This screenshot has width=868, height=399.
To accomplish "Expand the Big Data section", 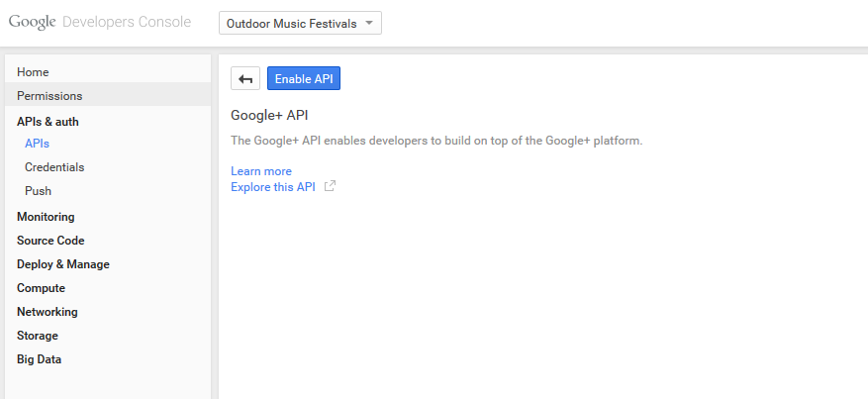I will click(39, 359).
